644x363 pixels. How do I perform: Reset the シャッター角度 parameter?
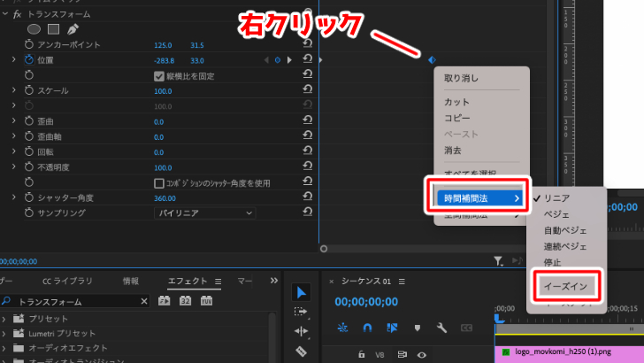(x=307, y=197)
